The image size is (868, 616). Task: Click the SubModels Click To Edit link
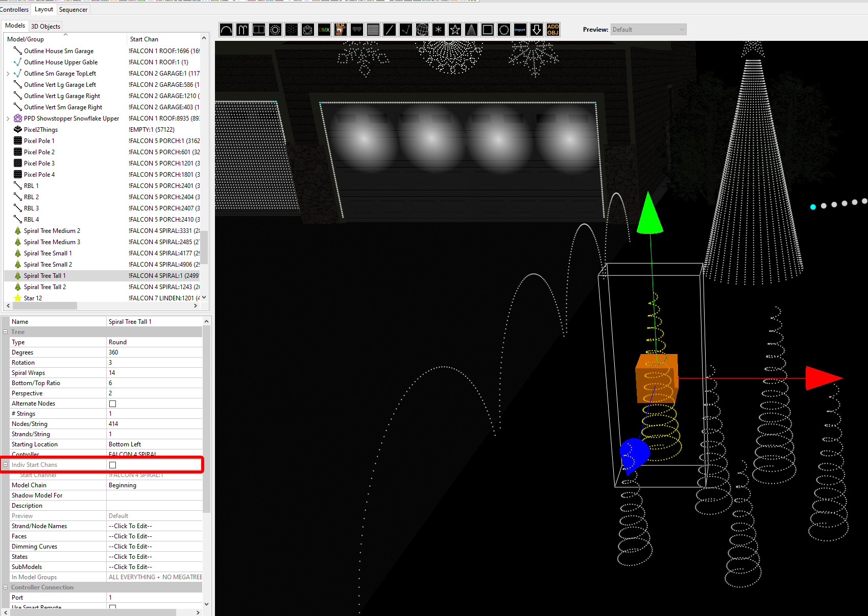[130, 566]
